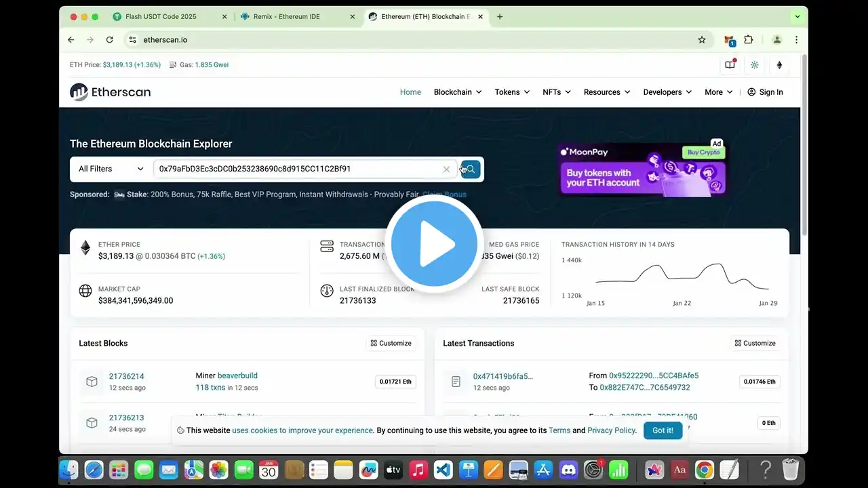Open the book icon in the Etherscan top bar

pyautogui.click(x=730, y=65)
